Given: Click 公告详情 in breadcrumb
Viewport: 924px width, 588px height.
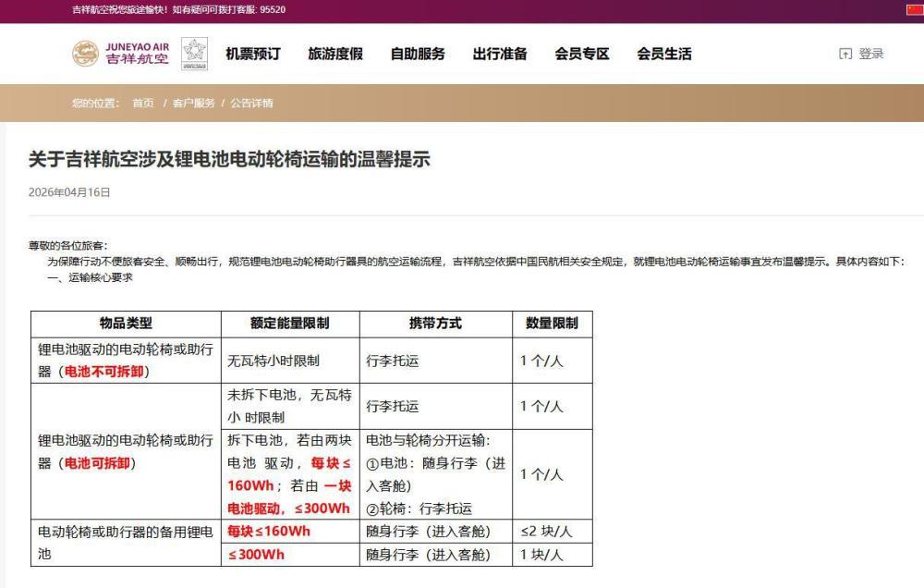Looking at the screenshot, I should click(x=251, y=104).
